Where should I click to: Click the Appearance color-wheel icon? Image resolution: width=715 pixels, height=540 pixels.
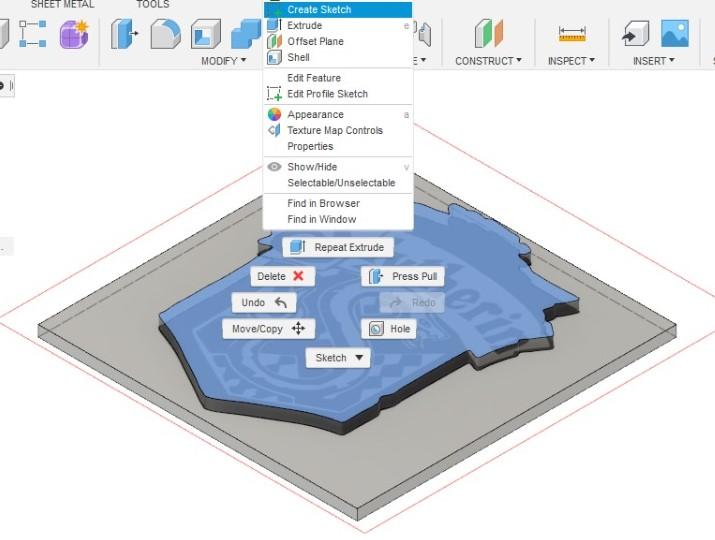pos(275,114)
